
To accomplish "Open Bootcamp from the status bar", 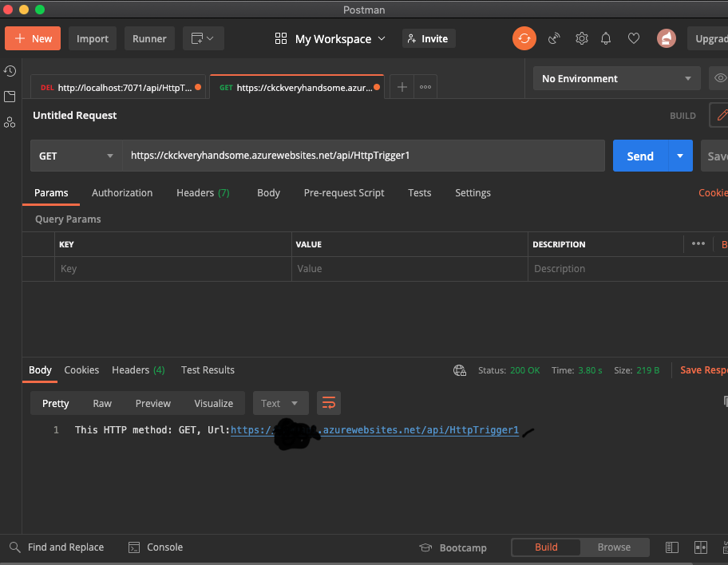I will click(453, 547).
